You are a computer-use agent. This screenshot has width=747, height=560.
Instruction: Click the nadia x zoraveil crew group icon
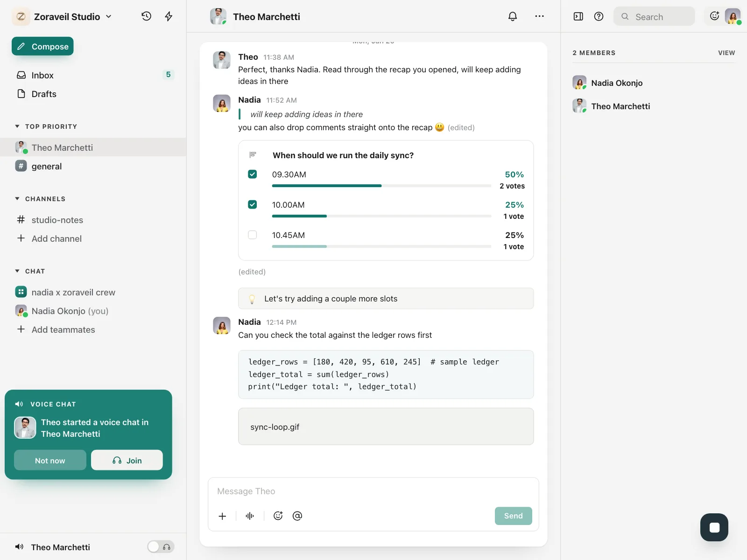coord(21,292)
